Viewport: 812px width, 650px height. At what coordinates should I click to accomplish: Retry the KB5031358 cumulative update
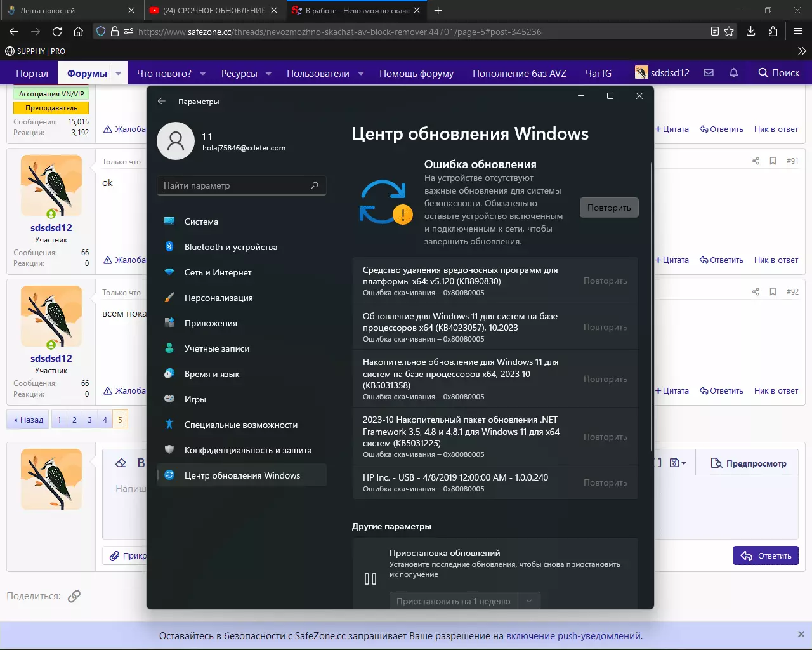605,379
